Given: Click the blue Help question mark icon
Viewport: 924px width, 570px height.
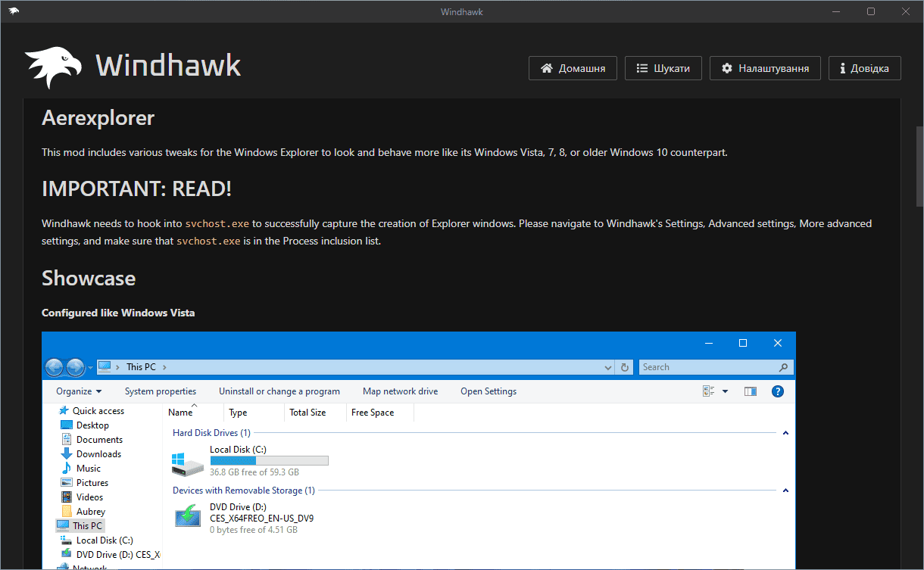Looking at the screenshot, I should click(777, 391).
